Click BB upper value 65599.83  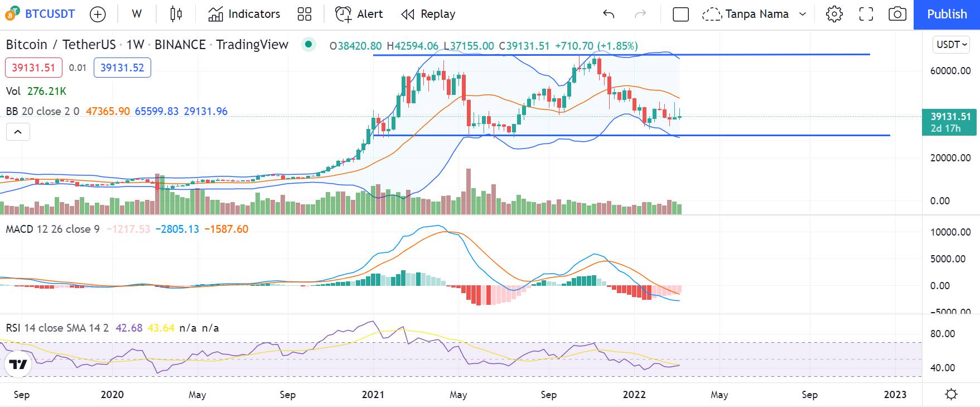(x=157, y=111)
